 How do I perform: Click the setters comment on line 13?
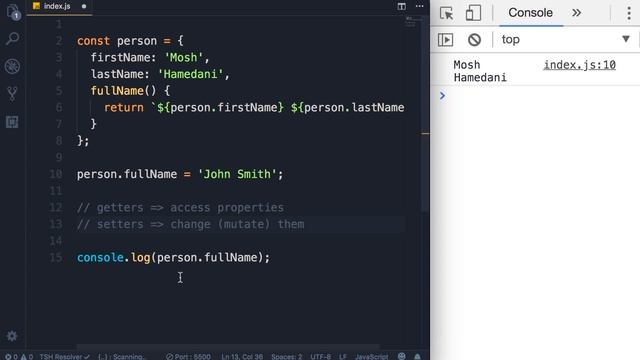pos(190,224)
